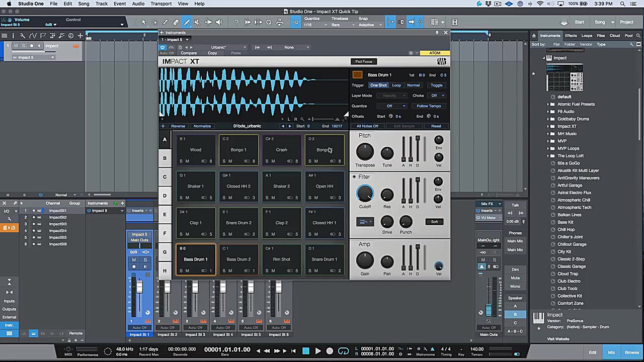Show the automation curve icon

click(x=33, y=36)
